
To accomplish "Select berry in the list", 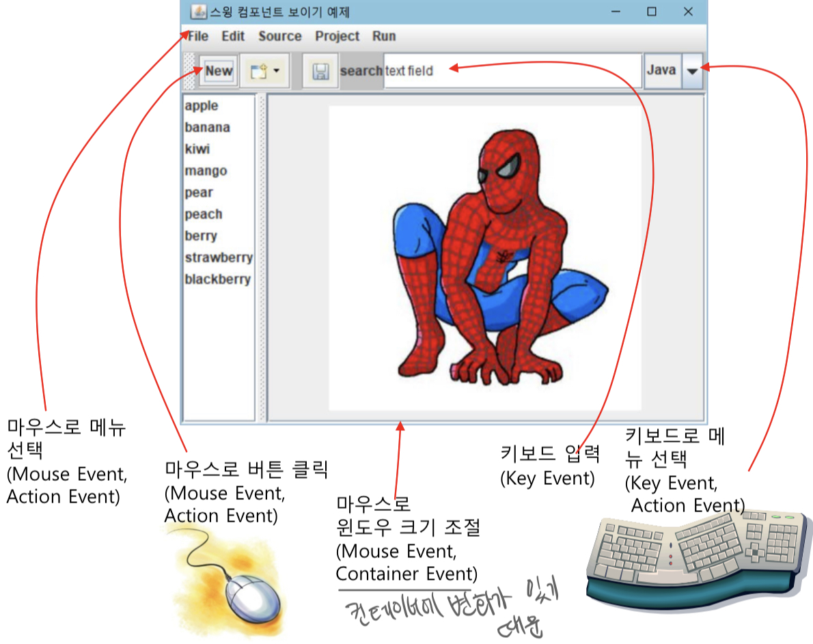I will (x=219, y=236).
